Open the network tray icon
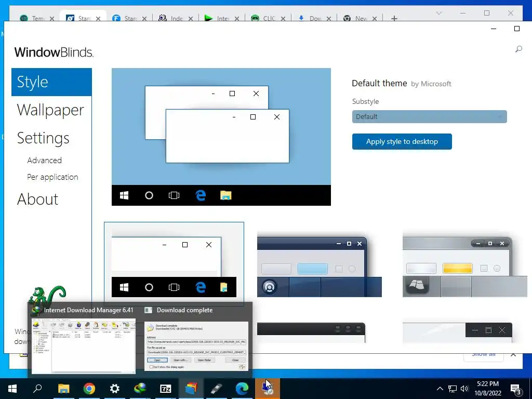Image resolution: width=532 pixels, height=399 pixels. [x=453, y=389]
